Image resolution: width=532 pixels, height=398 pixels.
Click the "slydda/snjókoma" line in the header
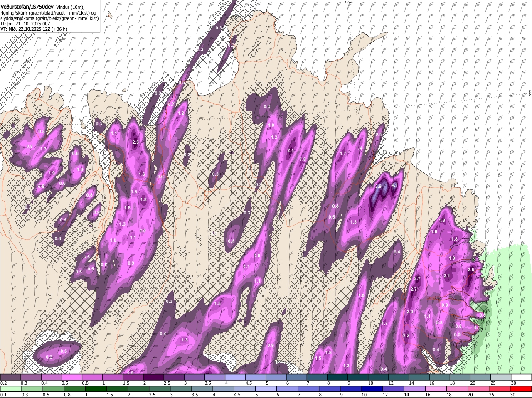[49, 18]
